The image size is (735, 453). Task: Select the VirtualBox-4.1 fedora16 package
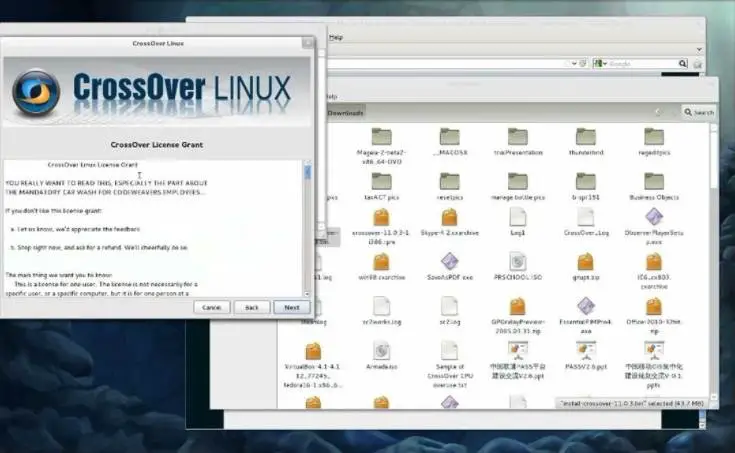(x=313, y=365)
